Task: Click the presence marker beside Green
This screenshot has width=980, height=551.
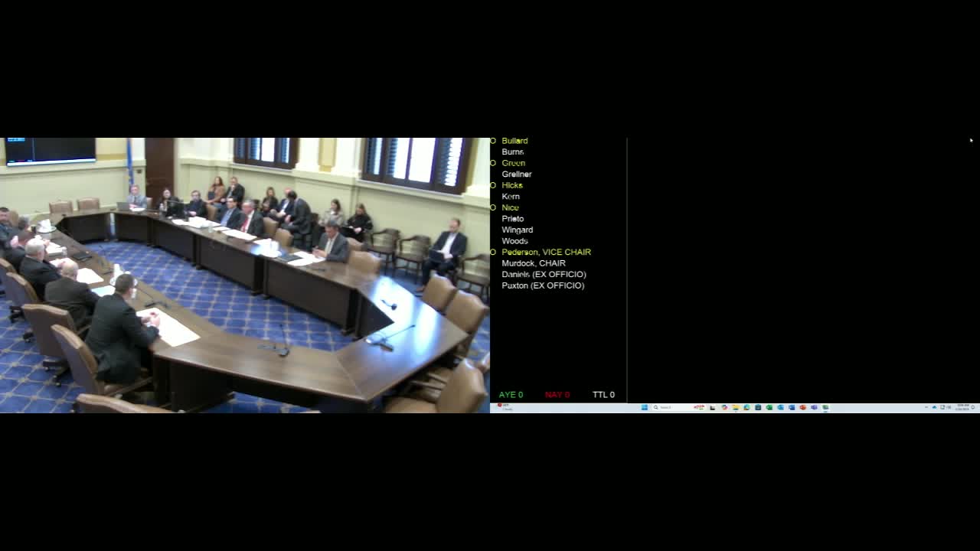Action: point(493,163)
